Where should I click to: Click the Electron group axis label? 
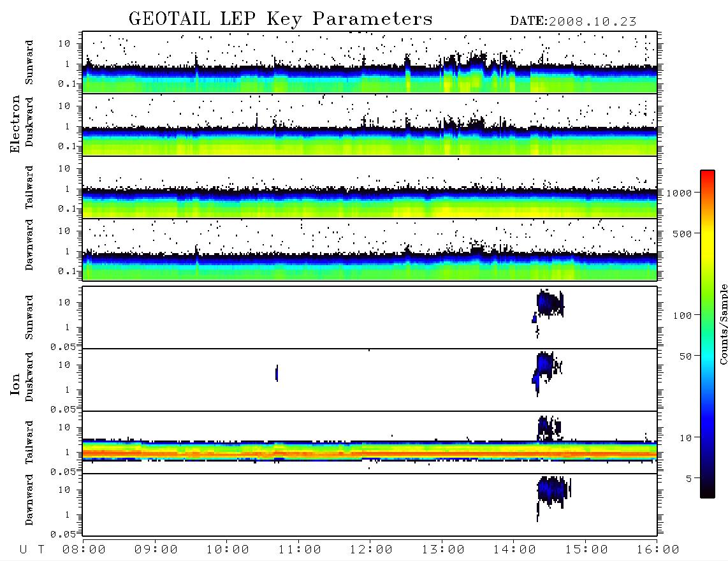15,124
